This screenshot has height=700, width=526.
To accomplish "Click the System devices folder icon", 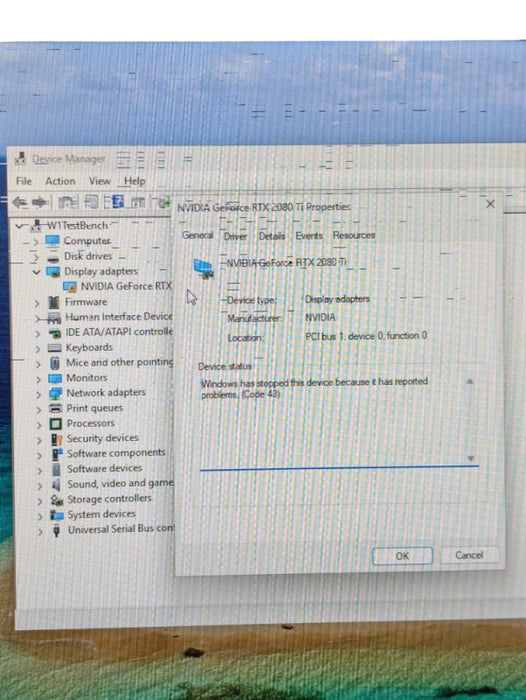I will [x=57, y=515].
